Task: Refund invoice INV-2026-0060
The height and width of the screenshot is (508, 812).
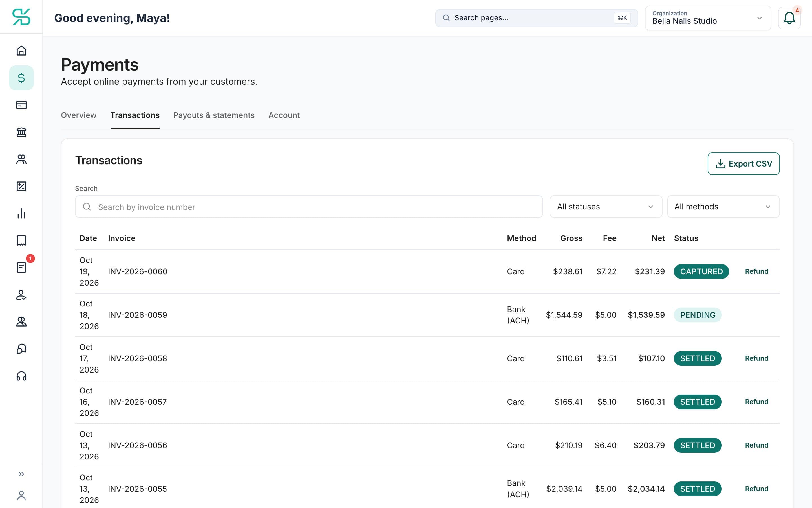Action: tap(756, 271)
